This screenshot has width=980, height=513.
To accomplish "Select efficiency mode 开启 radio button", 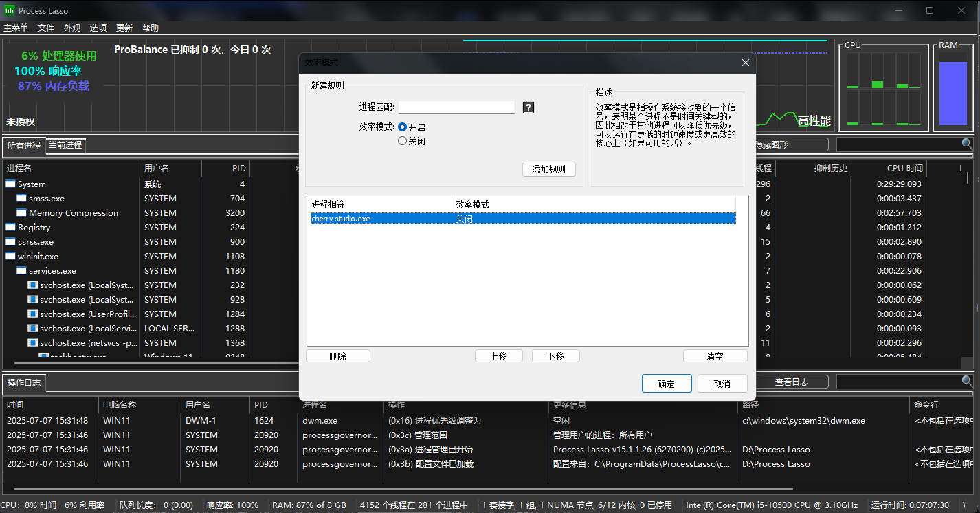I will point(403,127).
